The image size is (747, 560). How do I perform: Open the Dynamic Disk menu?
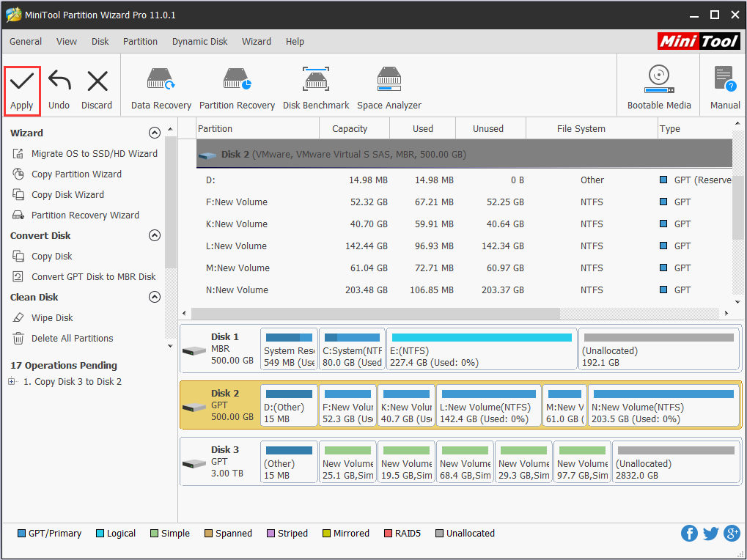(x=199, y=42)
